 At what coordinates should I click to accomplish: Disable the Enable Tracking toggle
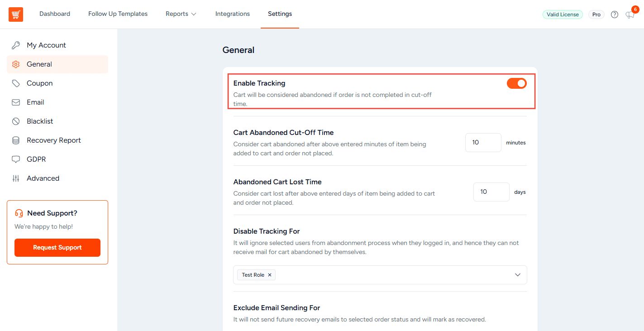(x=517, y=83)
